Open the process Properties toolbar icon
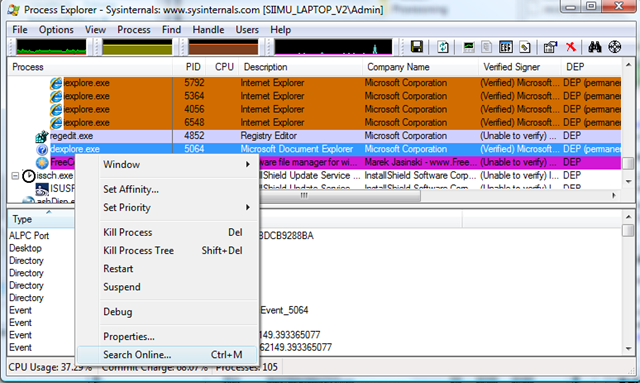Image resolution: width=640 pixels, height=383 pixels. pos(550,47)
